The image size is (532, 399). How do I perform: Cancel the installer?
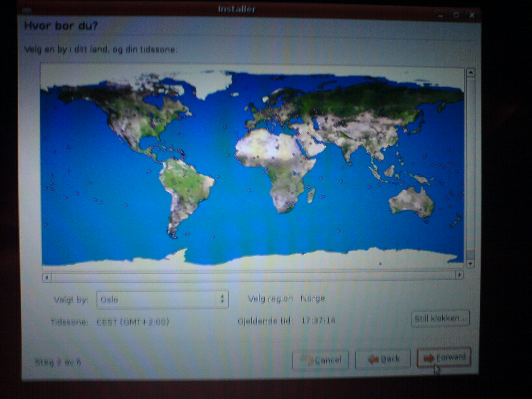[320, 360]
